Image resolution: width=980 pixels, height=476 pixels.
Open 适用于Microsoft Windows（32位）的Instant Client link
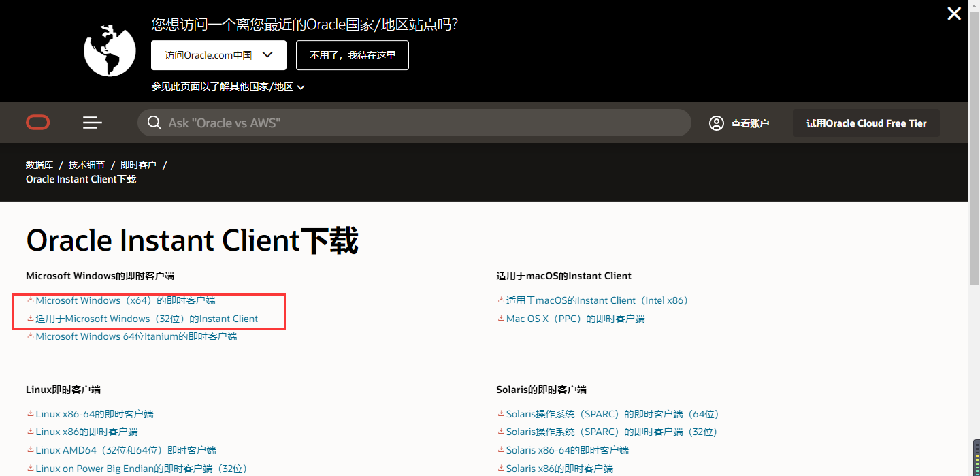(147, 318)
